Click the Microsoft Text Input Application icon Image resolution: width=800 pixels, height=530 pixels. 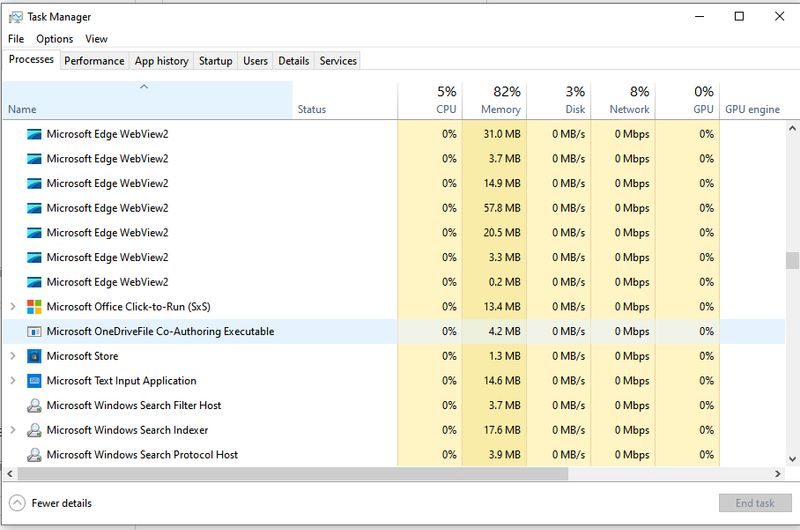point(35,381)
